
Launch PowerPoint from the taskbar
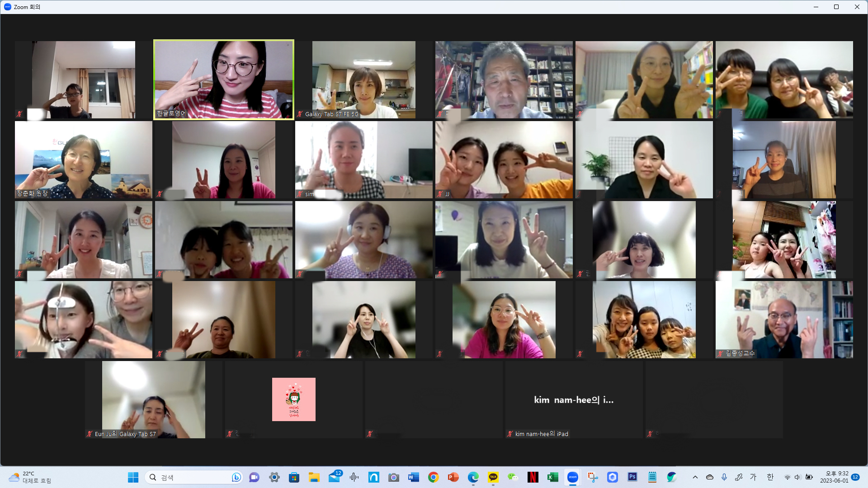(453, 477)
